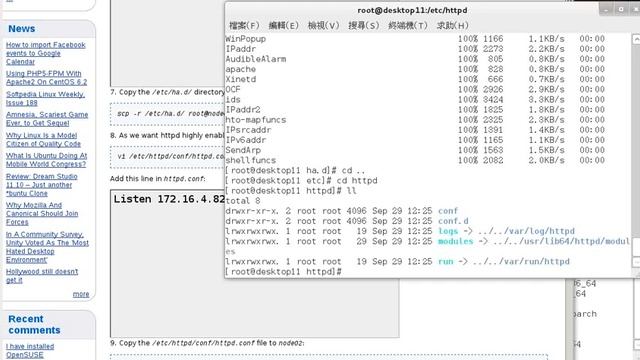This screenshot has width=640, height=360.
Task: Open the 檢視(V) terminal menu
Action: click(323, 25)
